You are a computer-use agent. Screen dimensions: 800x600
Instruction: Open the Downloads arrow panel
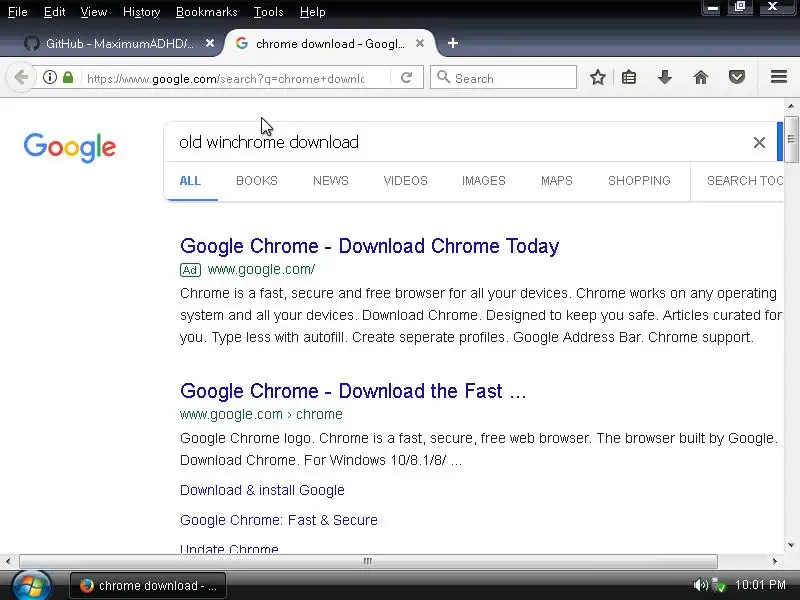coord(664,78)
